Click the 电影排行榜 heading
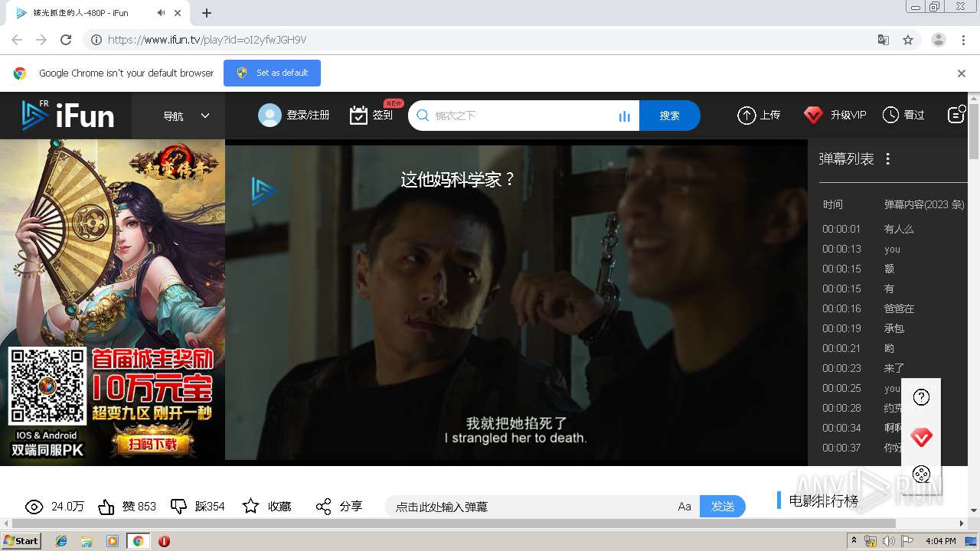 coord(824,500)
